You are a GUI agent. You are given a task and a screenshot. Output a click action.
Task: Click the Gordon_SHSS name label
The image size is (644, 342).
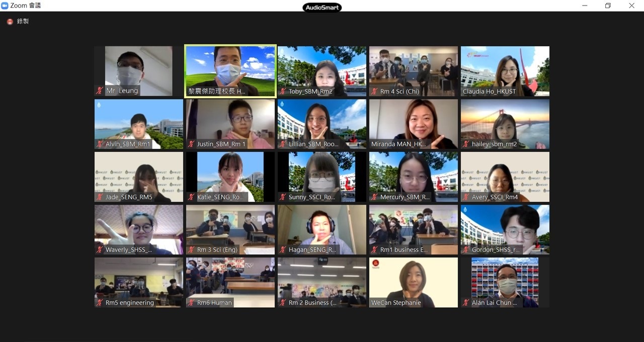coord(496,250)
